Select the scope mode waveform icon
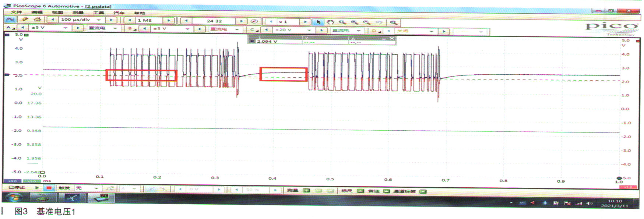This screenshot has height=219, width=644. coord(10,19)
